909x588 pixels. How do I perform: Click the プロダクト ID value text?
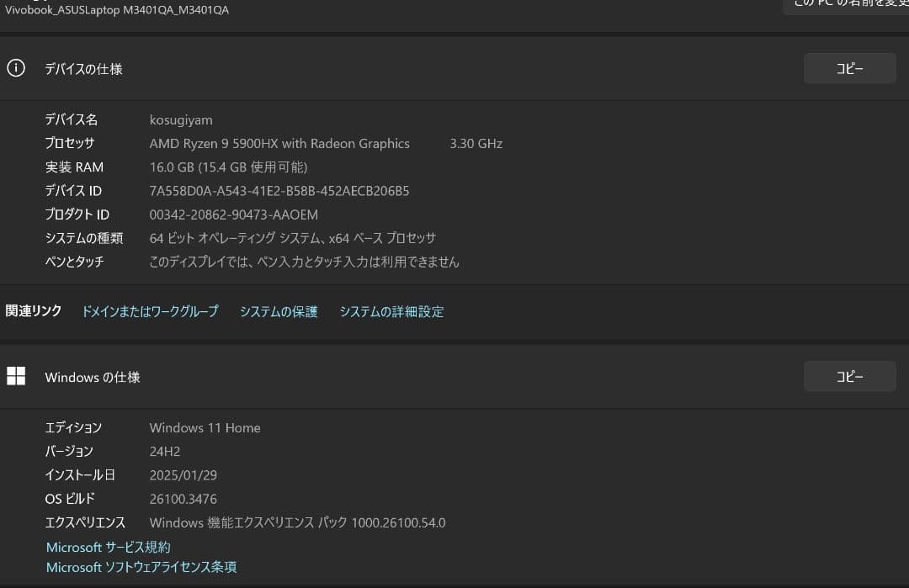point(233,215)
